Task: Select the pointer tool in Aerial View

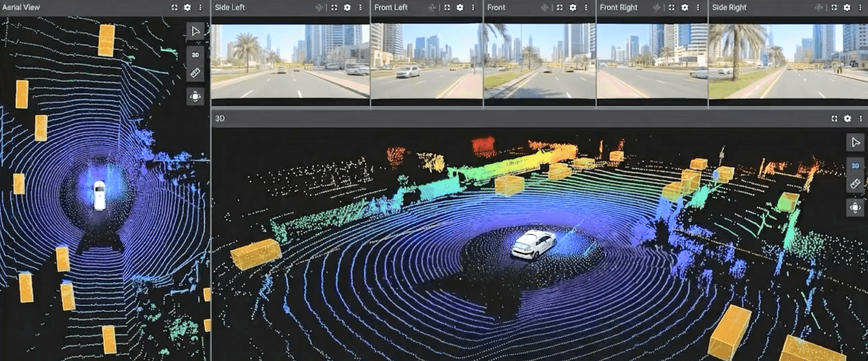Action: (x=195, y=31)
